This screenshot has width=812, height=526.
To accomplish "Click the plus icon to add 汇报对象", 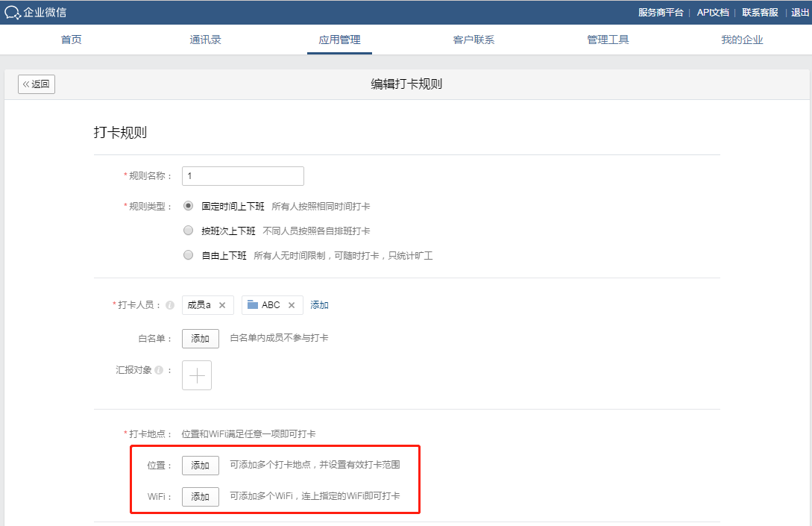I will (196, 375).
